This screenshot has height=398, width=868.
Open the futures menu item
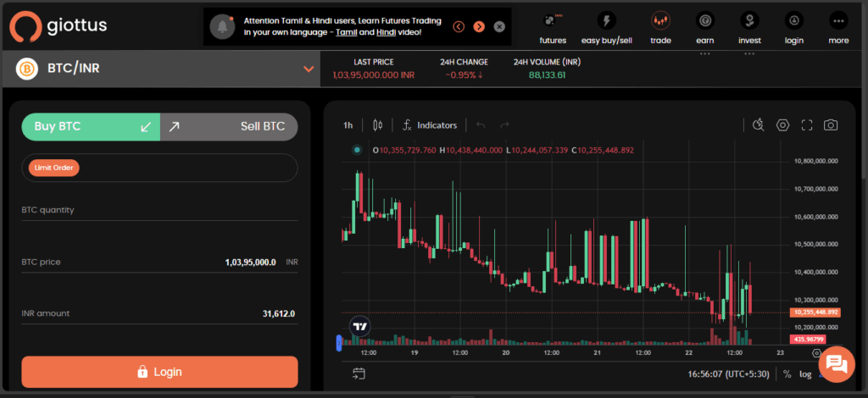point(553,27)
